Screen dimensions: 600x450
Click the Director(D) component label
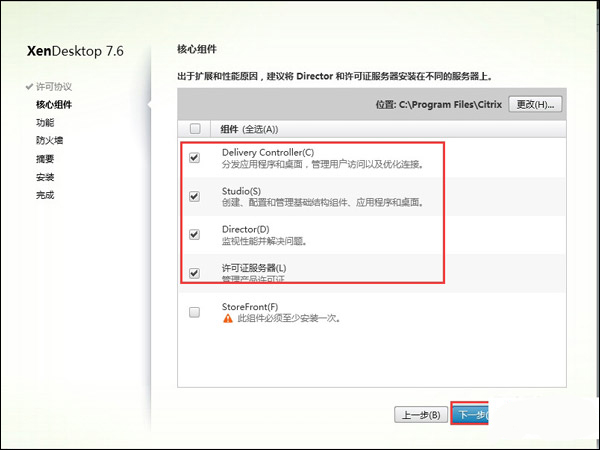[x=245, y=230]
